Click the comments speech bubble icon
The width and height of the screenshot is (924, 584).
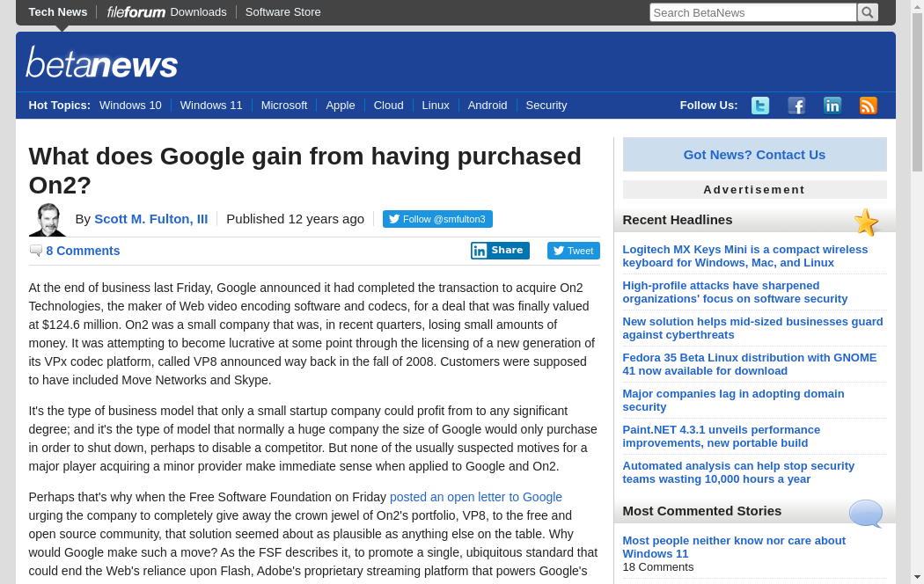pyautogui.click(x=35, y=251)
